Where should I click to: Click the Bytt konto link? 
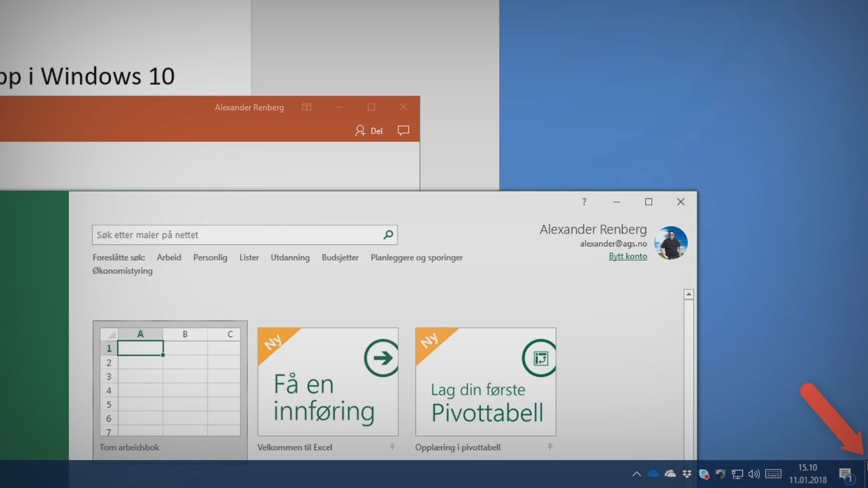click(x=628, y=256)
